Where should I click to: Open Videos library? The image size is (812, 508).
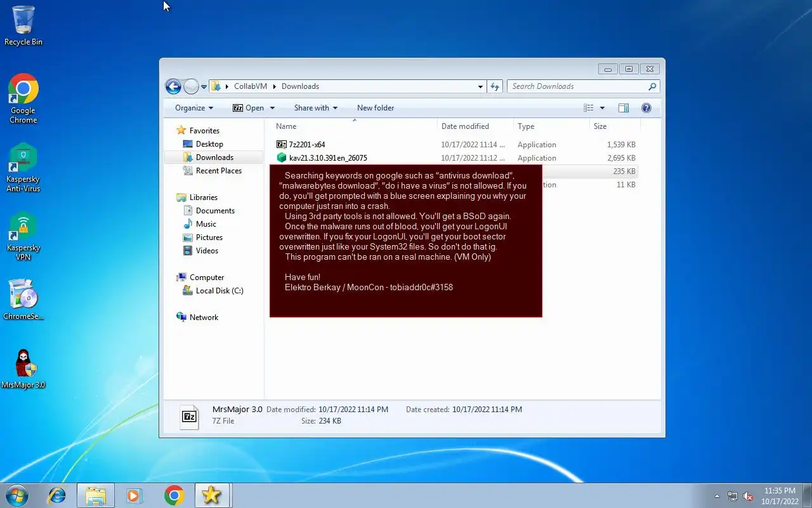click(x=207, y=251)
